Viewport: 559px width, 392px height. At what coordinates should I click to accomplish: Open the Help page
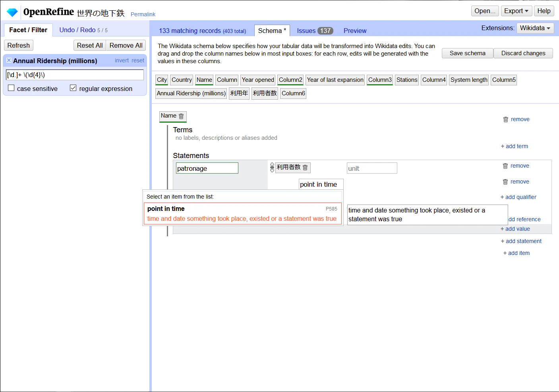point(544,11)
